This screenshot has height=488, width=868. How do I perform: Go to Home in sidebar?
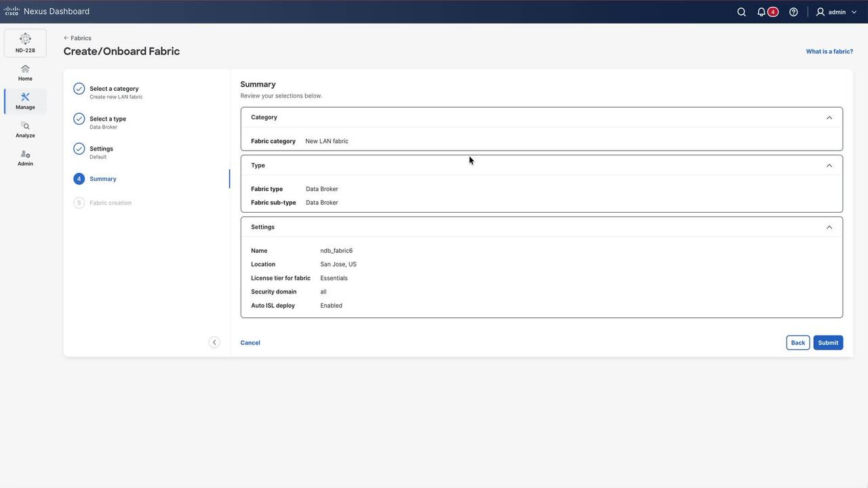pos(25,73)
